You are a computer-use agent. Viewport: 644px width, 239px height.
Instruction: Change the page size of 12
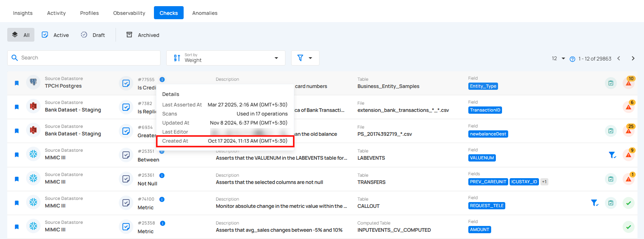coord(558,58)
